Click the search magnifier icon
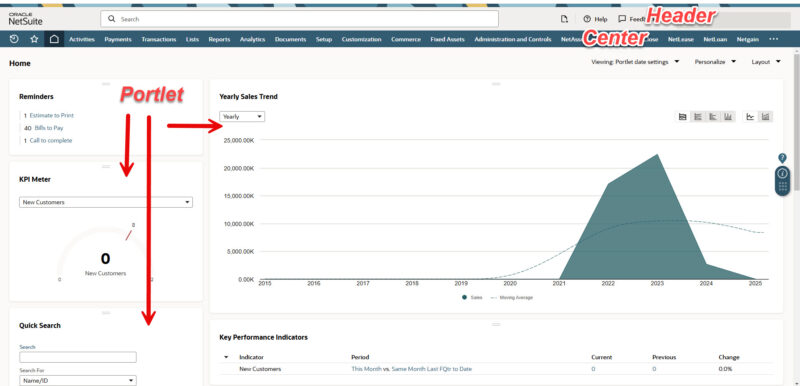Image resolution: width=800 pixels, height=386 pixels. click(x=112, y=19)
